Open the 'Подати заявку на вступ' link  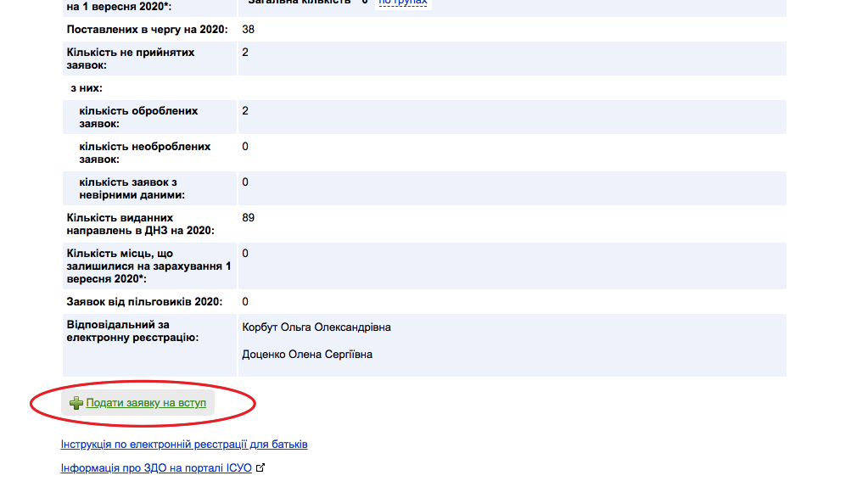point(146,404)
